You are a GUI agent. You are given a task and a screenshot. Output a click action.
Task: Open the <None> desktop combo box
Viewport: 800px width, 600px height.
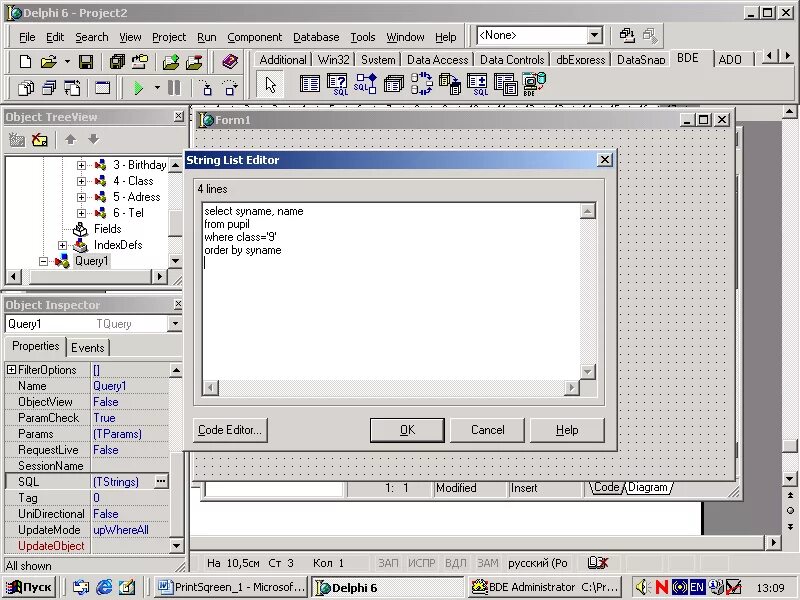pos(594,35)
